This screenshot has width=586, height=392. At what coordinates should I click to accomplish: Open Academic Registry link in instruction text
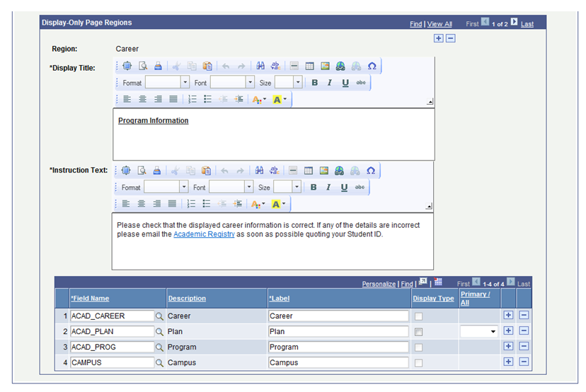(x=204, y=234)
